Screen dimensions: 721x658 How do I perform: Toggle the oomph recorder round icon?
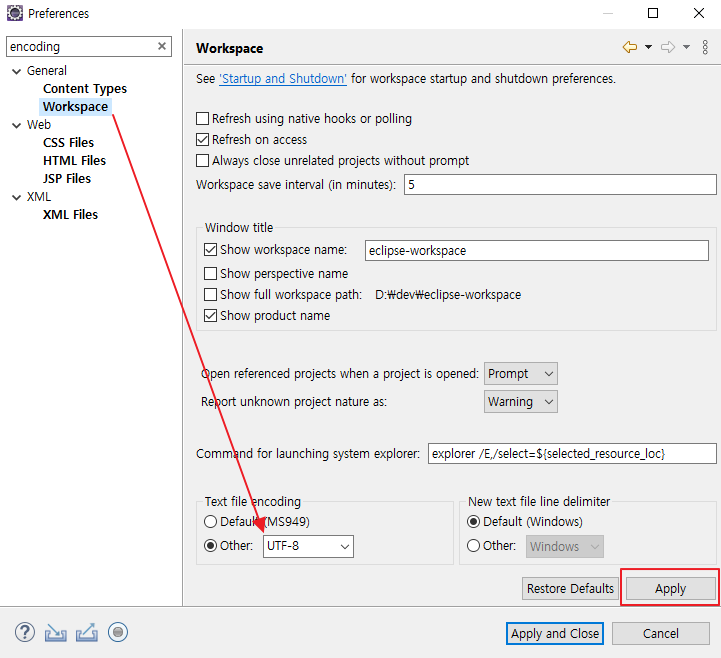pos(118,632)
